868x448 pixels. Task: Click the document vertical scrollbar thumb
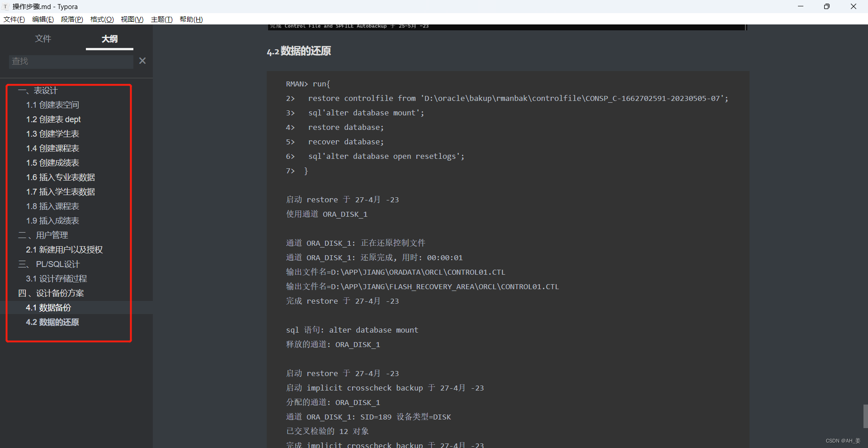(865, 416)
